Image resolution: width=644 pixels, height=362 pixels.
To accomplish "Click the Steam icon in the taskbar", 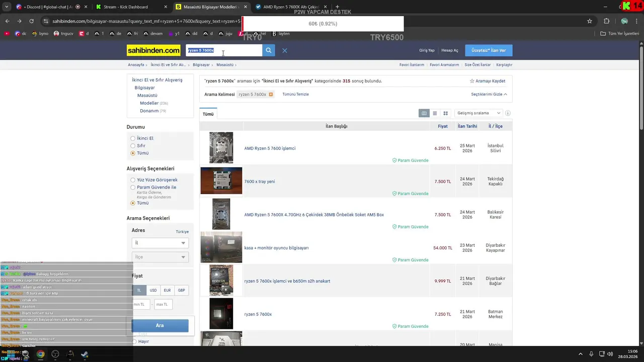I will point(85,354).
